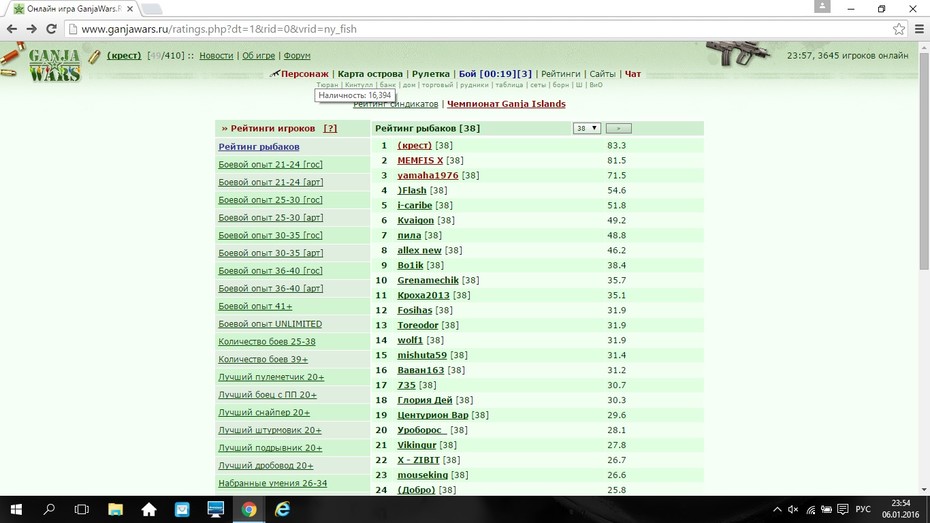
Task: Click the дом quick link
Action: point(409,85)
